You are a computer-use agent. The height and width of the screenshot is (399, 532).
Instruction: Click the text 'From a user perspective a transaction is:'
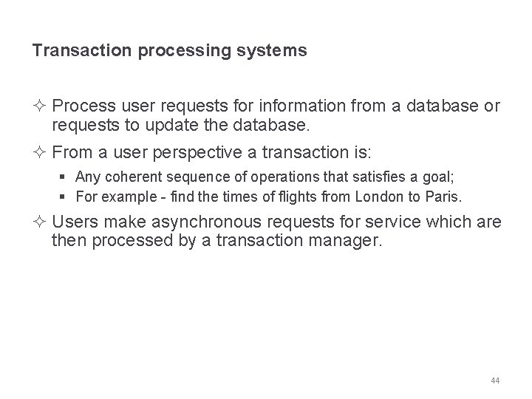[214, 153]
